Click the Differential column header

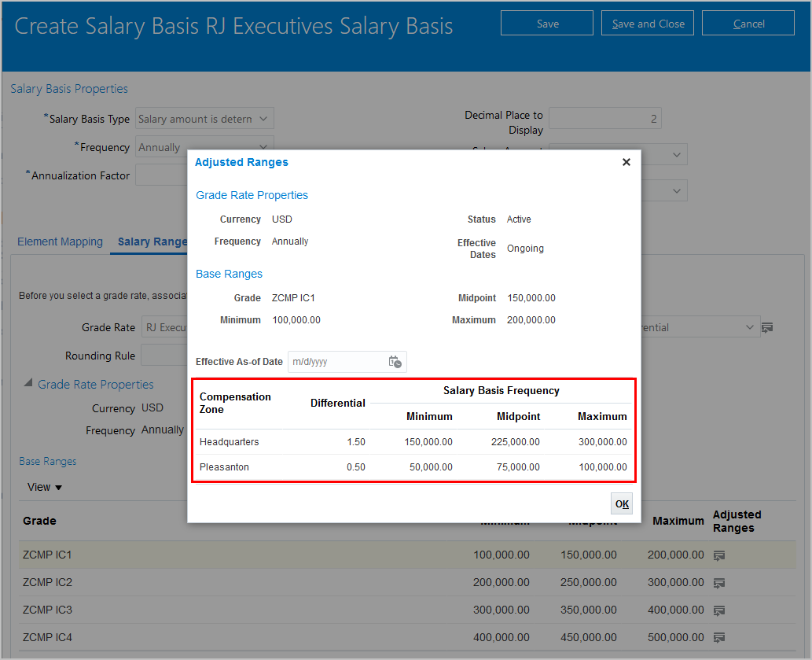338,403
